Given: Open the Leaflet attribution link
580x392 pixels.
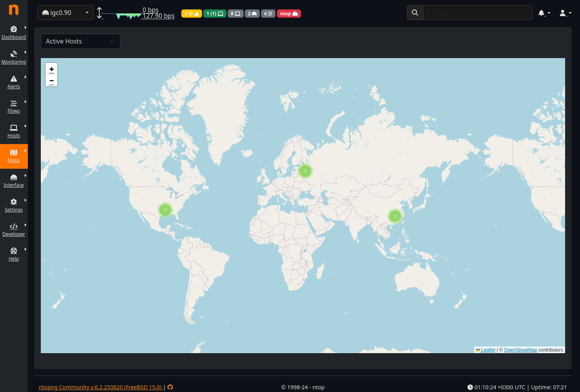Looking at the screenshot, I should [x=485, y=350].
